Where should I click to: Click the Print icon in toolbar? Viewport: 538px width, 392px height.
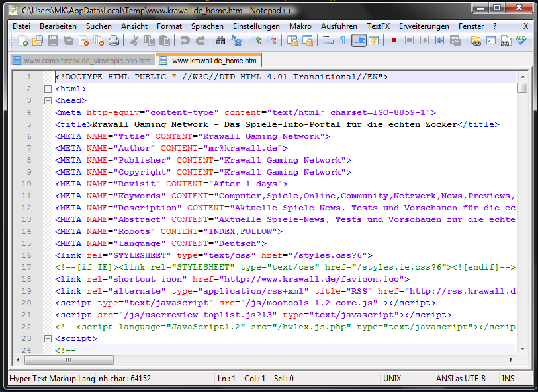[114, 41]
